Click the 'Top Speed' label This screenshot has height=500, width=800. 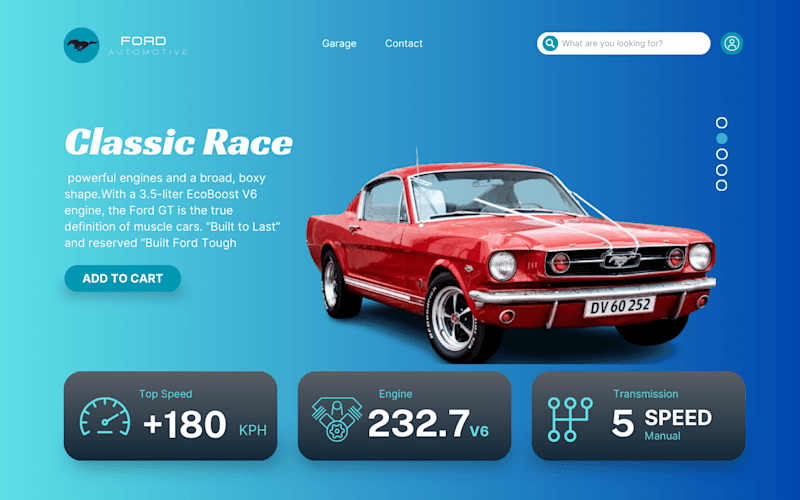point(165,394)
